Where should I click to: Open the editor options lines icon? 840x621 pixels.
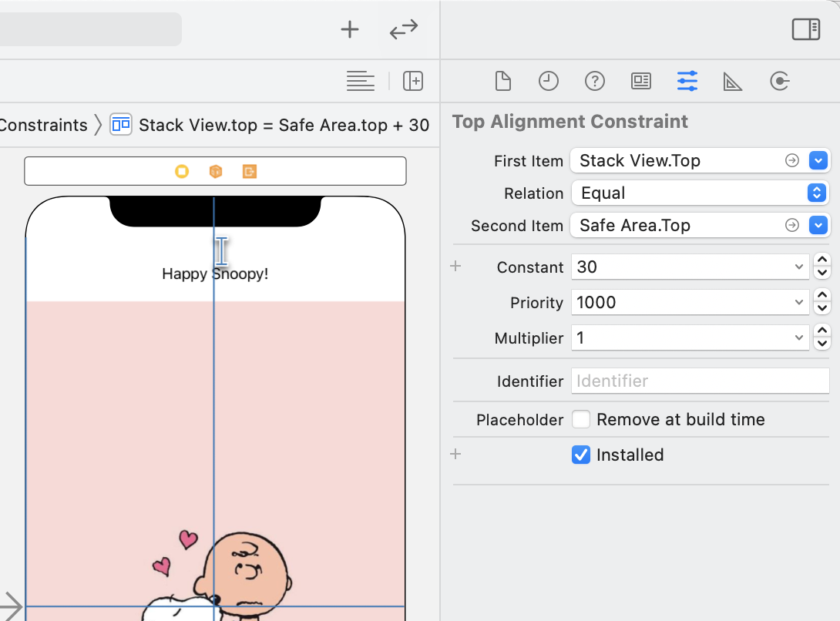[360, 81]
